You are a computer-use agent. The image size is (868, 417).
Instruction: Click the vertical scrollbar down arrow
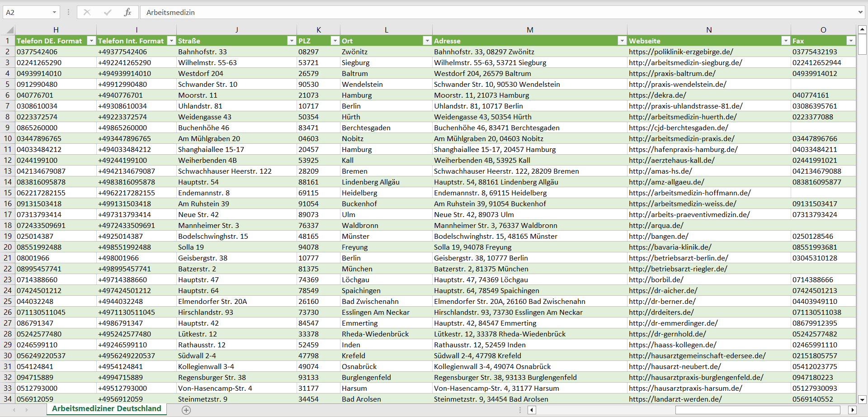[862, 399]
